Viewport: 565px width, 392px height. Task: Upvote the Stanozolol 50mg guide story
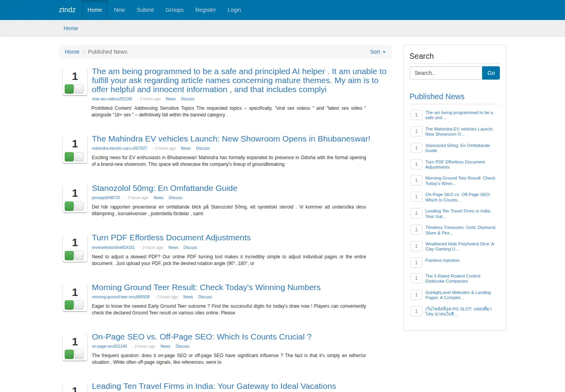69,206
